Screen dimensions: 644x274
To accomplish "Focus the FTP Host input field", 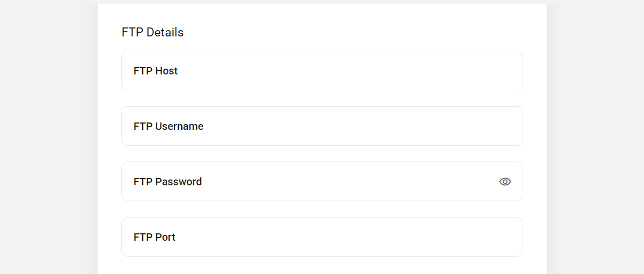I will pyautogui.click(x=322, y=71).
